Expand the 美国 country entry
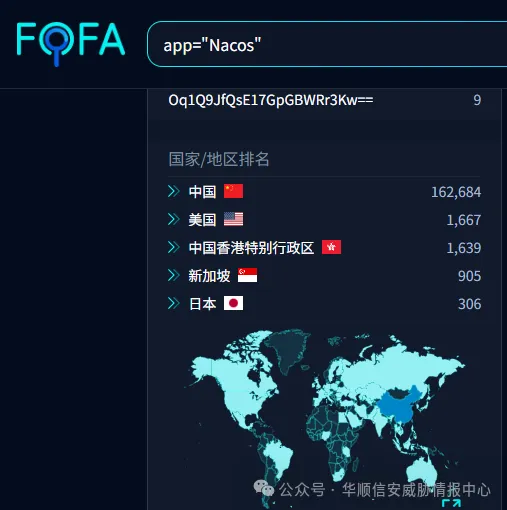Screen dimensions: 507x510 pyautogui.click(x=173, y=219)
